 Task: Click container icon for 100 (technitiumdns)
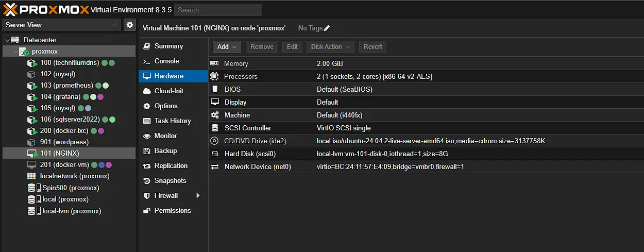32,63
